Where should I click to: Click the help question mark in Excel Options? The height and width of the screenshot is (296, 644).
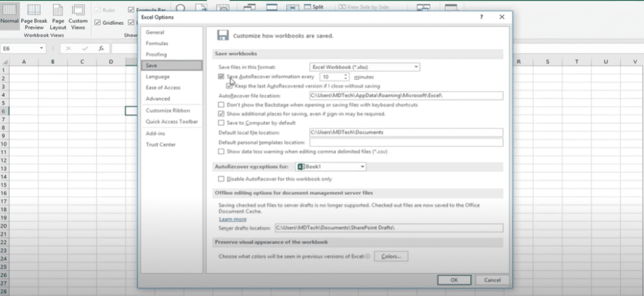481,17
